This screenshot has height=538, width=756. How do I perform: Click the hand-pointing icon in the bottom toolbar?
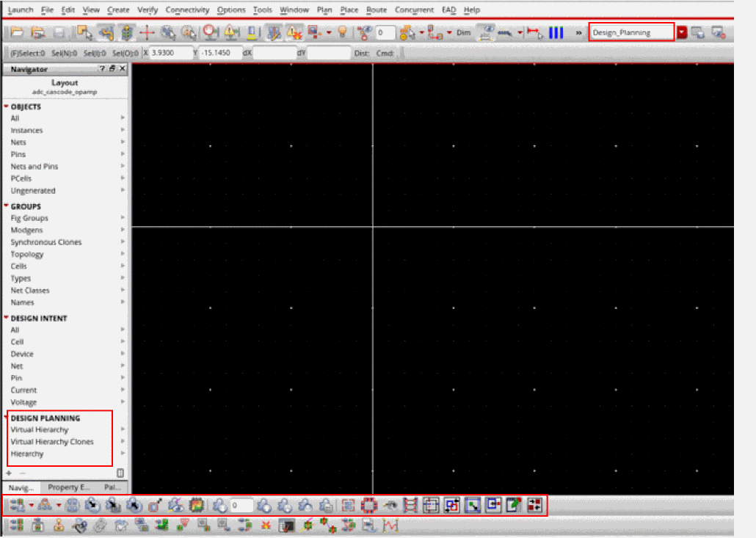(x=390, y=505)
